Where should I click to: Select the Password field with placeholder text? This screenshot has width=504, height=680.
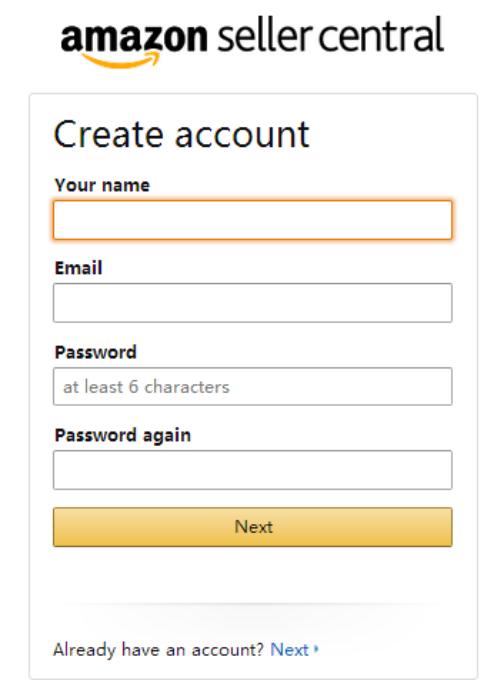pos(252,386)
